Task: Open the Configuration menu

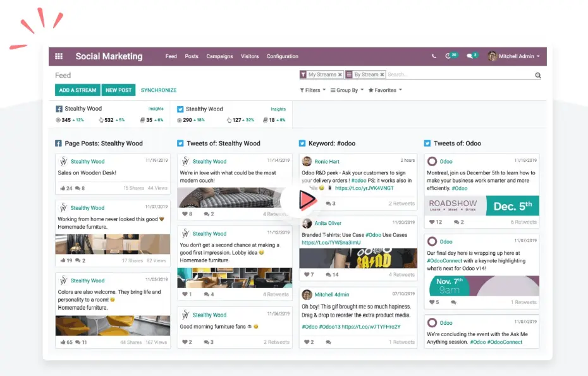Action: (x=283, y=56)
